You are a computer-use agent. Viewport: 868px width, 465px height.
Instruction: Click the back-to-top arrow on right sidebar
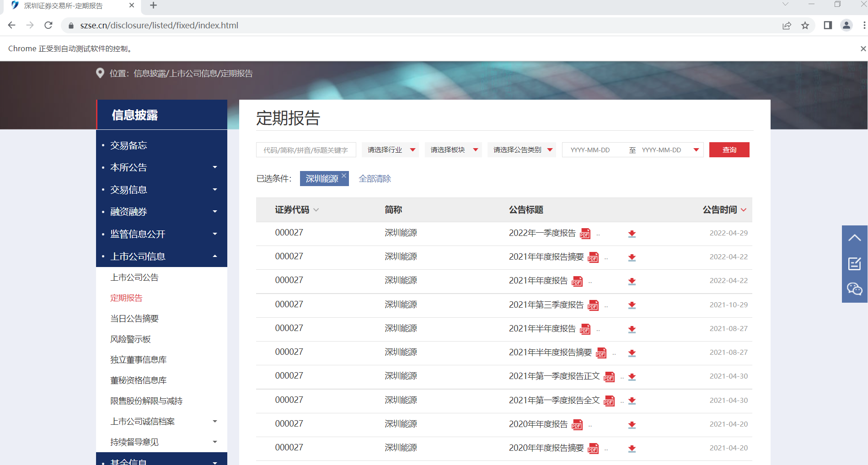[x=854, y=238]
